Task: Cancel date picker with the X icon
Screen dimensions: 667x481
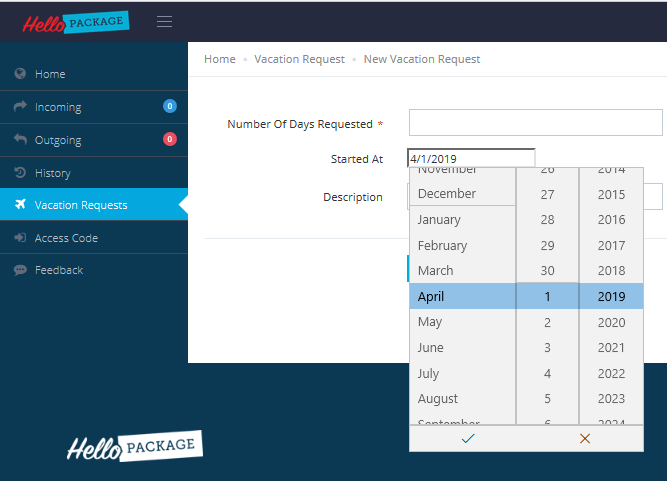Action: coord(585,438)
